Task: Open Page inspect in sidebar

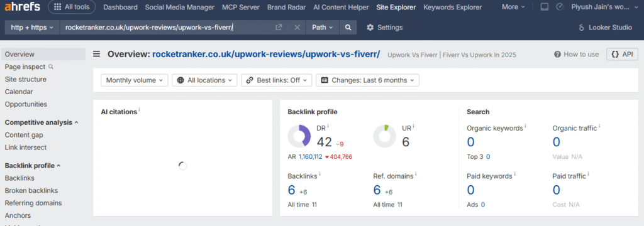Action: 29,67
